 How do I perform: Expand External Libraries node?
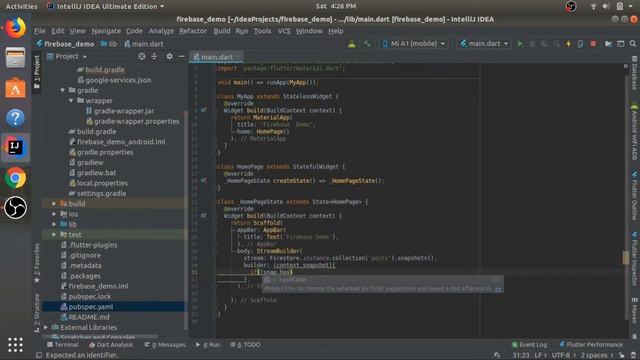pos(46,327)
